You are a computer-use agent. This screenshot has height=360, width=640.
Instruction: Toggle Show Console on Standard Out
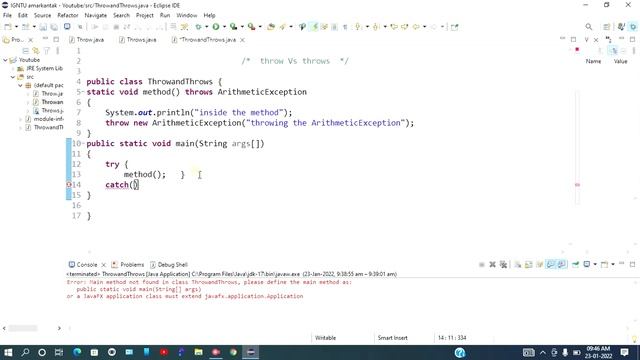click(x=551, y=264)
